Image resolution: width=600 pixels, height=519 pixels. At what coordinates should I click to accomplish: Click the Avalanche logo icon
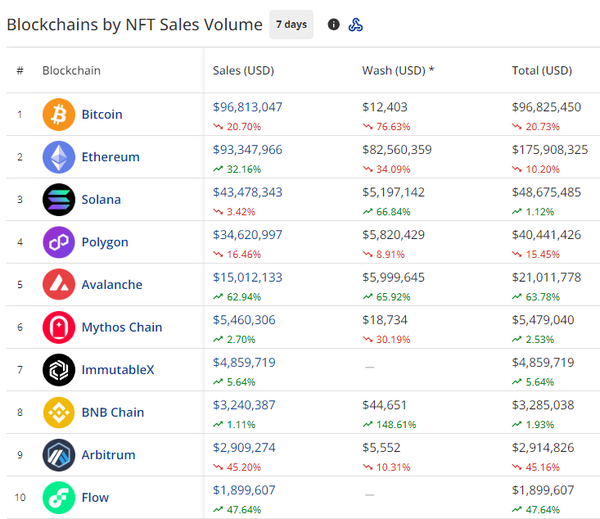58,285
